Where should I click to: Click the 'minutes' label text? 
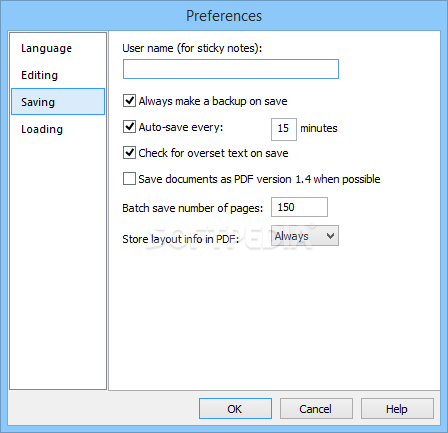pyautogui.click(x=319, y=128)
